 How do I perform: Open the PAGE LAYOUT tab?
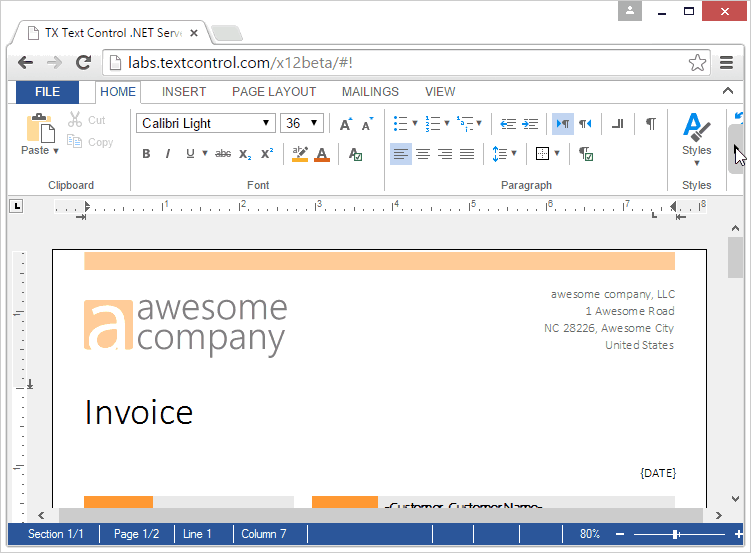pos(274,92)
